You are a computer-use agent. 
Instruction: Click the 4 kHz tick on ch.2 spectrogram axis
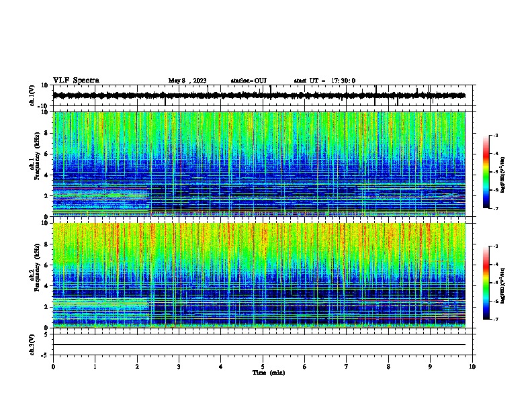click(47, 286)
